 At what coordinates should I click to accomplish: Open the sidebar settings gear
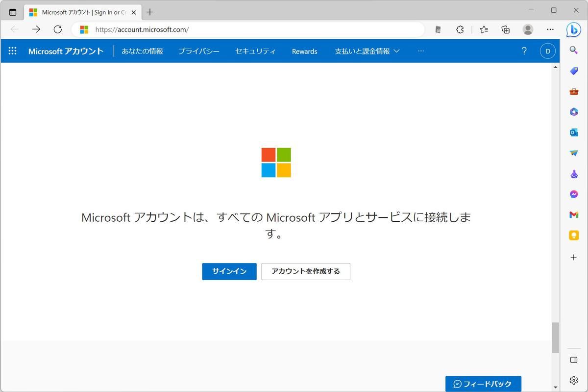point(574,380)
